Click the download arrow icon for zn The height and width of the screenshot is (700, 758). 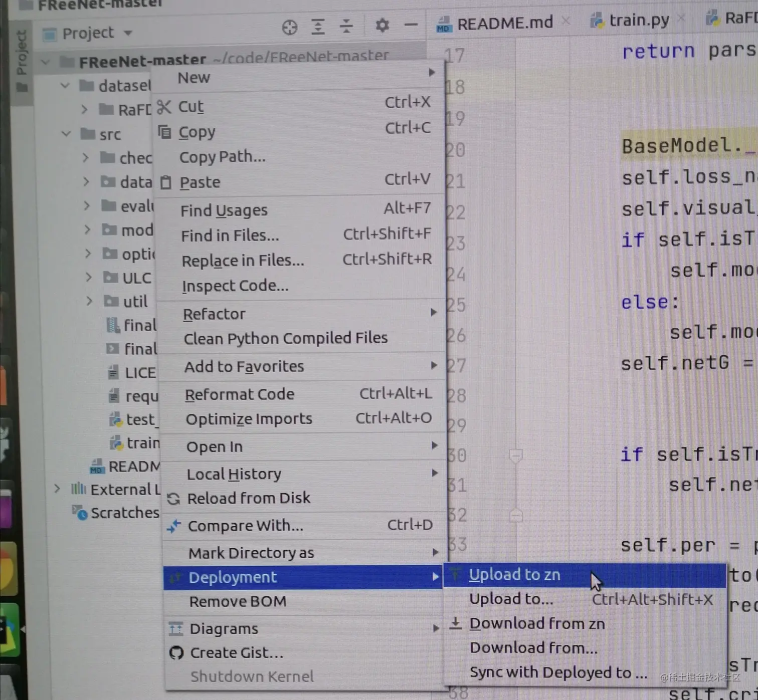pyautogui.click(x=455, y=623)
